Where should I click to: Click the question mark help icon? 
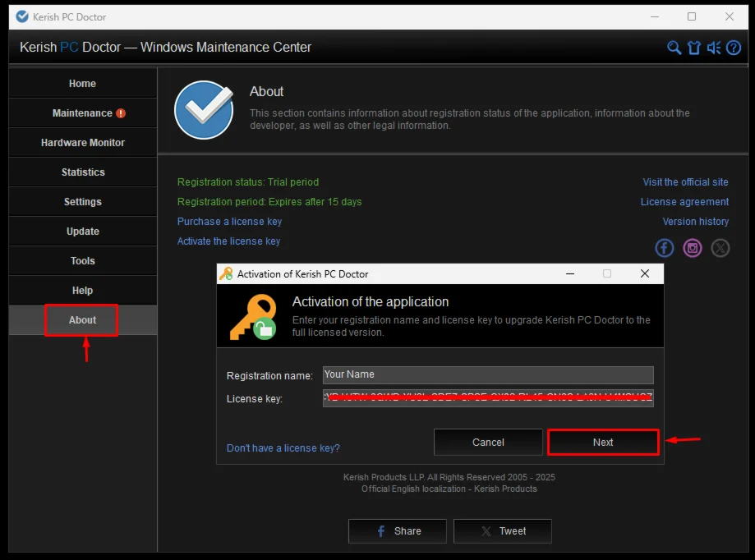[734, 48]
